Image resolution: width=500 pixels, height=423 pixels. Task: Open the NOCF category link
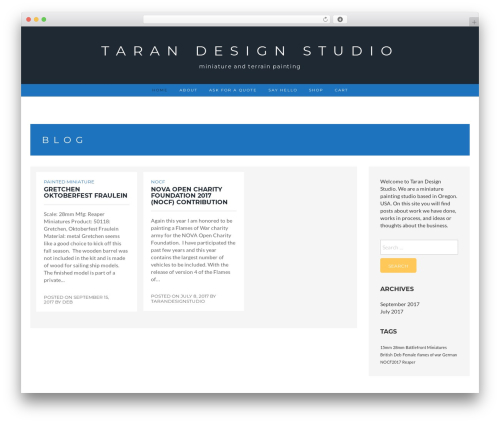[158, 182]
